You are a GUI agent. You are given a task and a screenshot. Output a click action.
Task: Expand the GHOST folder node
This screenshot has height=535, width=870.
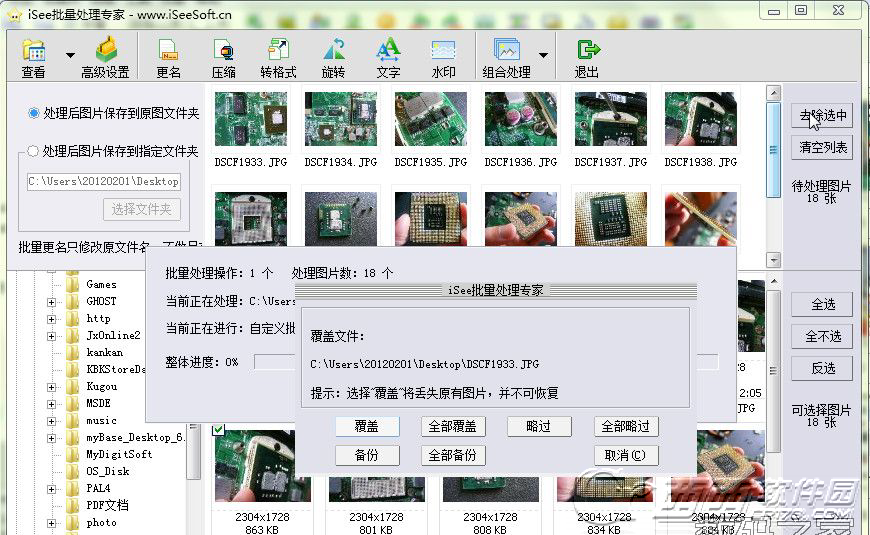click(x=52, y=302)
